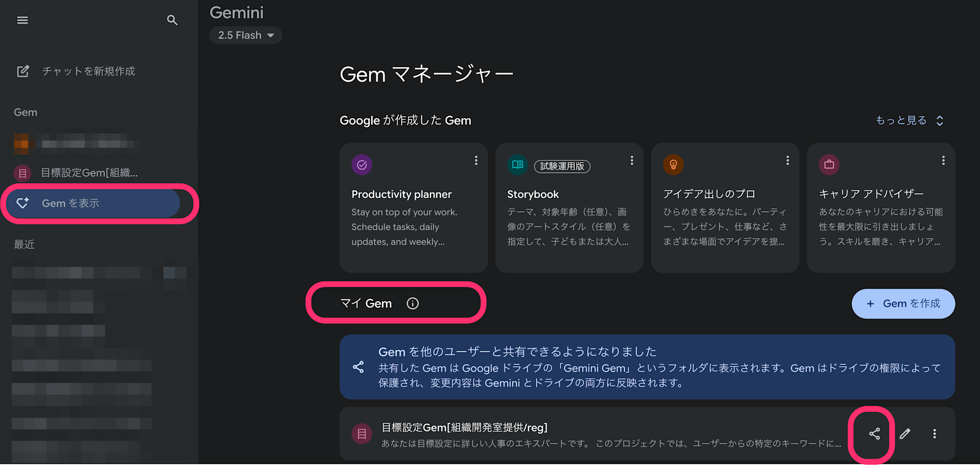Click the lightbulb icon on アイデア出しのプロ
This screenshot has width=980, height=465.
pyautogui.click(x=673, y=165)
